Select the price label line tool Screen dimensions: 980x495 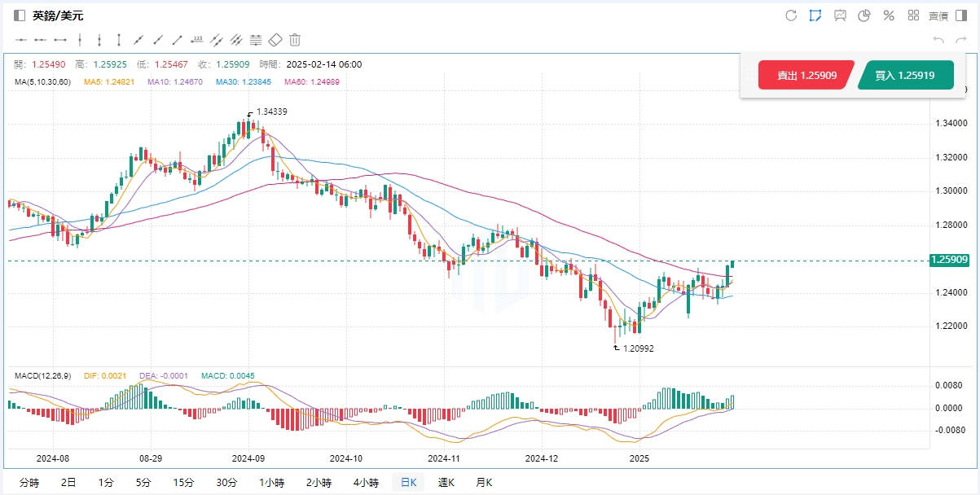pos(196,39)
